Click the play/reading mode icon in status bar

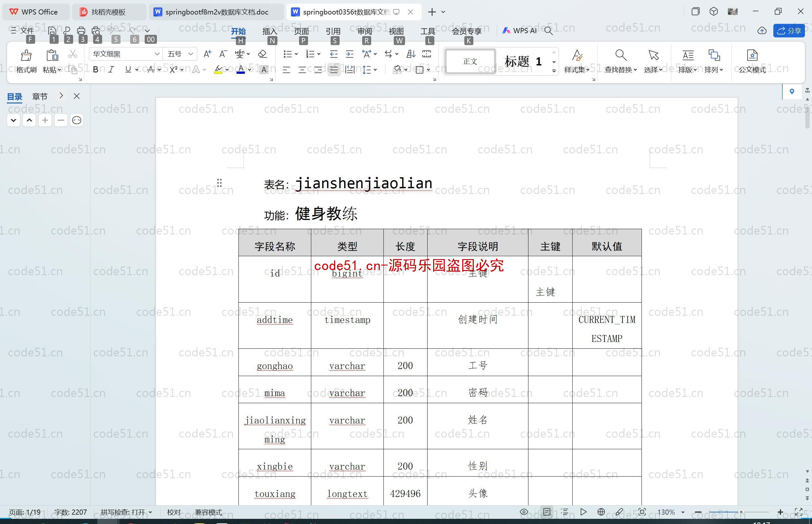pos(584,512)
